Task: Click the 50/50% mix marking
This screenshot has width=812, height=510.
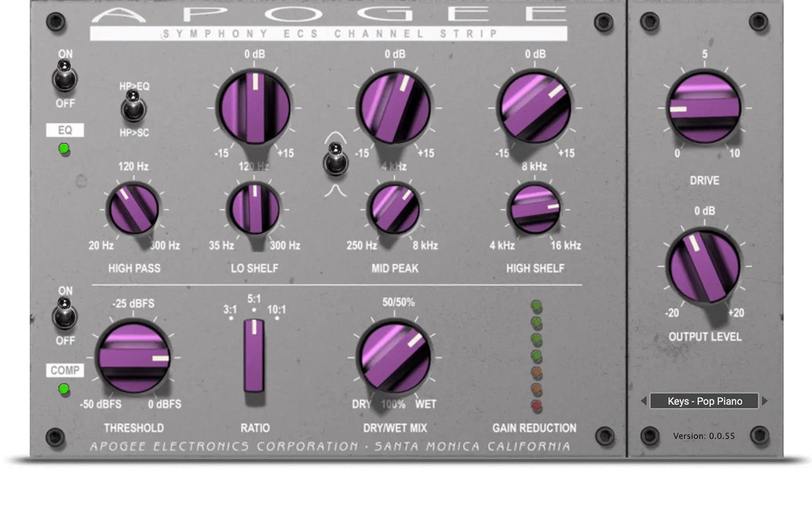Action: 398,303
